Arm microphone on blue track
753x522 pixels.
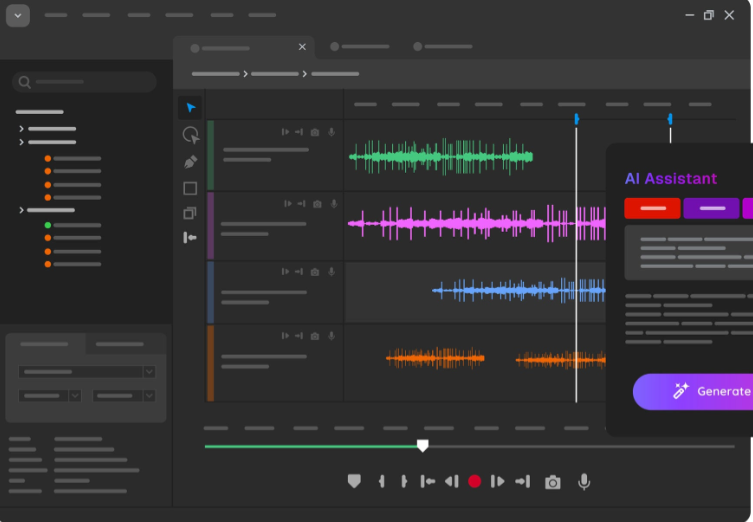click(x=331, y=272)
